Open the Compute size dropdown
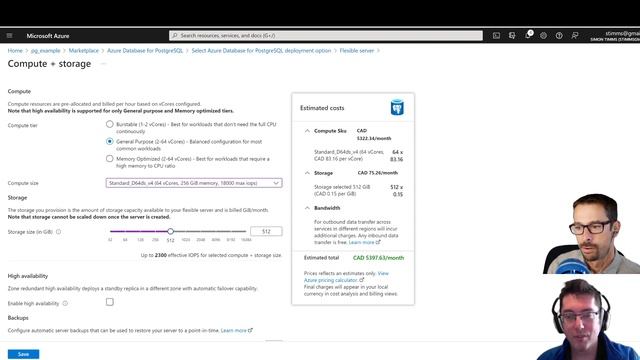640x360 pixels. tap(194, 183)
